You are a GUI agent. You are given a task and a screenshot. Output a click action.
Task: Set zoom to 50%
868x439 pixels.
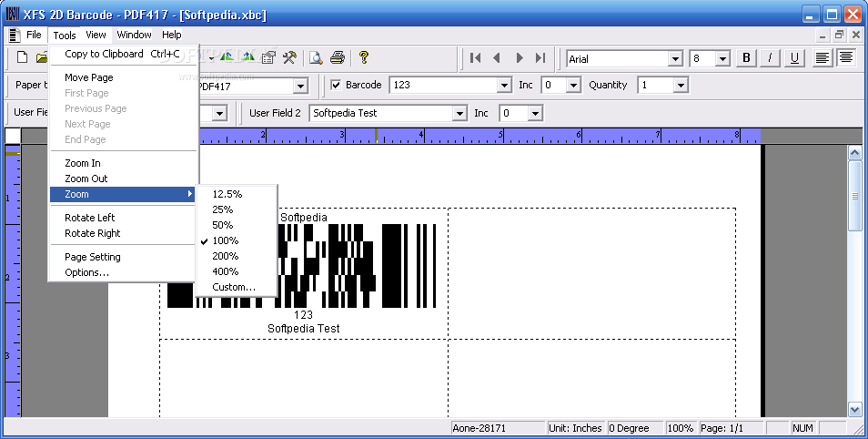[237, 225]
